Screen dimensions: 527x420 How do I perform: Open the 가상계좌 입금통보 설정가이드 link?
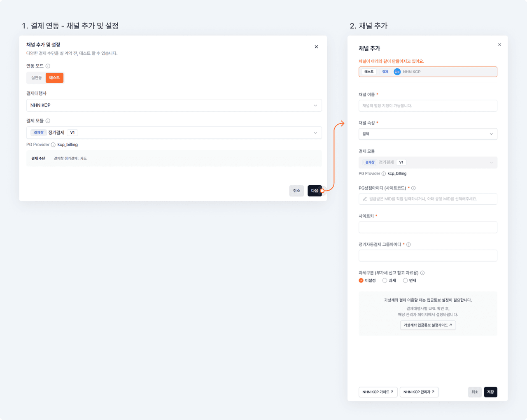coord(427,325)
